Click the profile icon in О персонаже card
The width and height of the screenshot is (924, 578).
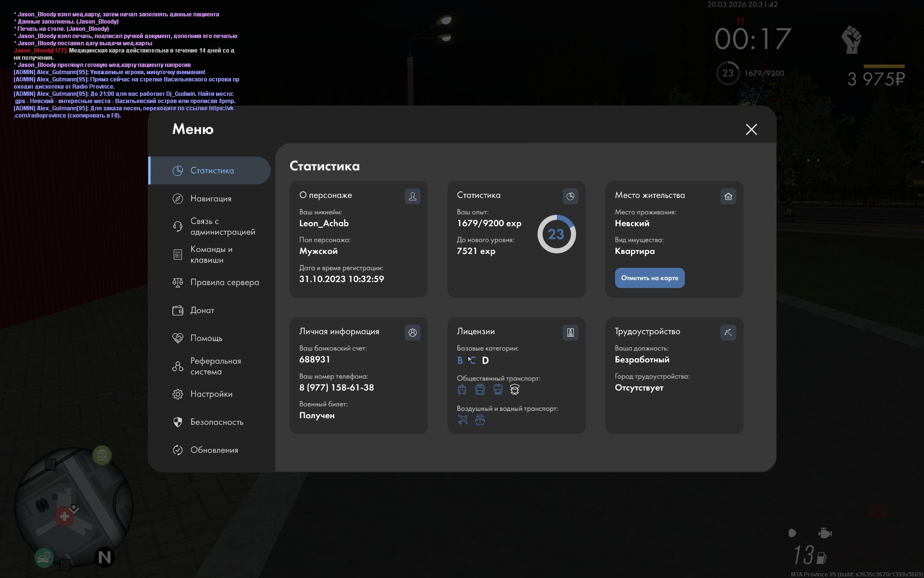click(412, 196)
